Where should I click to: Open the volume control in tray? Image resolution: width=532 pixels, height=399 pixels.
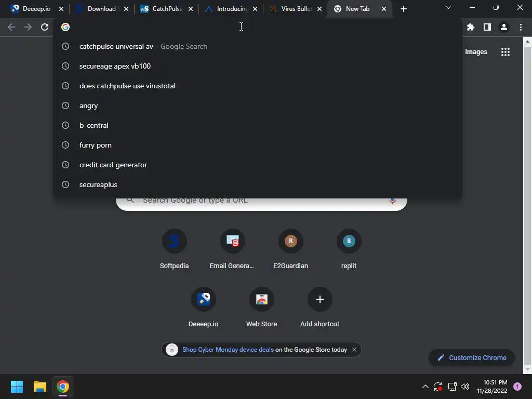click(x=465, y=387)
